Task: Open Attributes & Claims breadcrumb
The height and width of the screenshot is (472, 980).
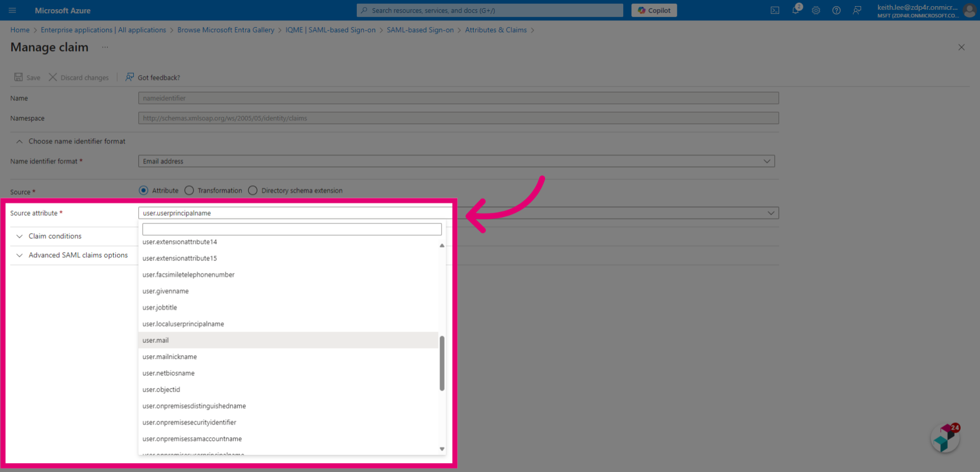Action: point(496,30)
